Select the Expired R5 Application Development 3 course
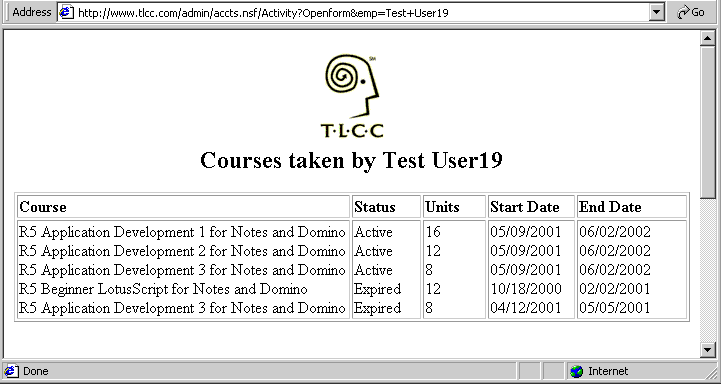The image size is (721, 384). (x=182, y=308)
